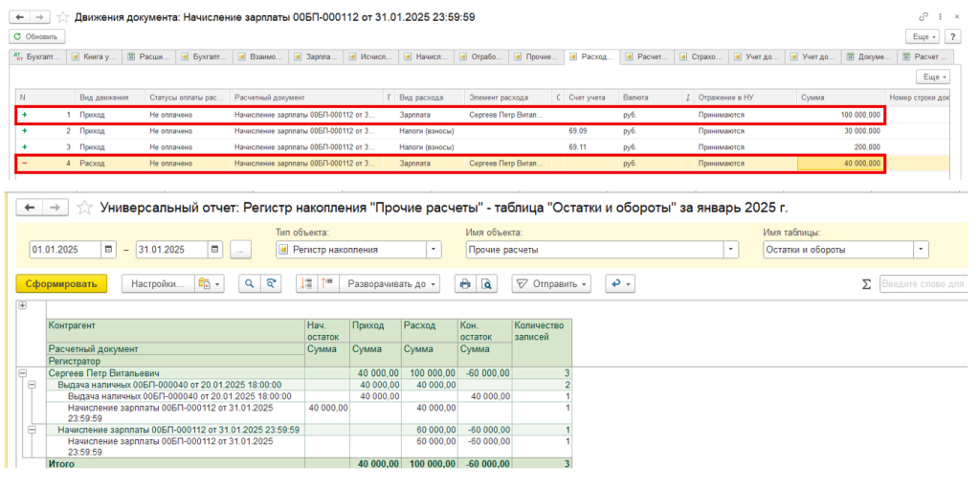
Task: Click the Отражение в НУ column header
Action: coord(746,98)
